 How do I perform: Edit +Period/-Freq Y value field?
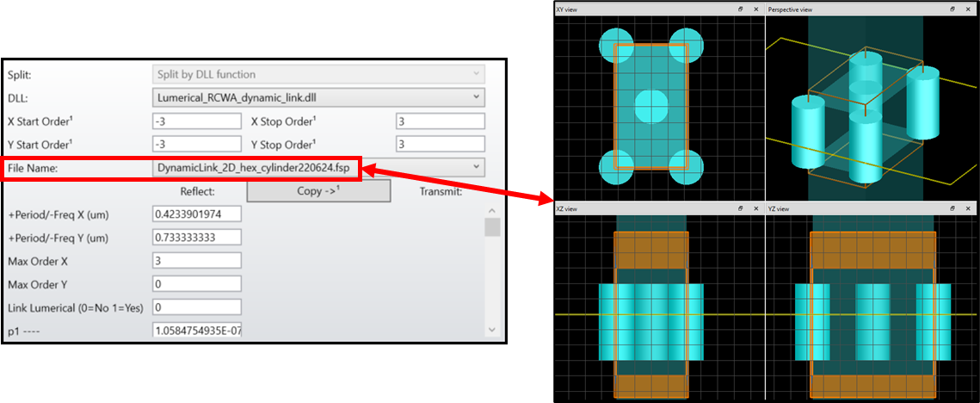(197, 237)
